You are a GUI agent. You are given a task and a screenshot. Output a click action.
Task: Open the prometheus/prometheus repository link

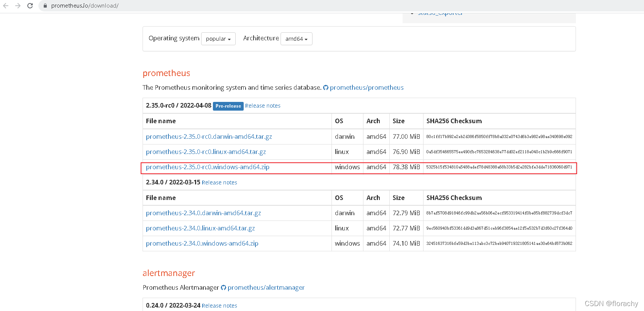point(367,87)
